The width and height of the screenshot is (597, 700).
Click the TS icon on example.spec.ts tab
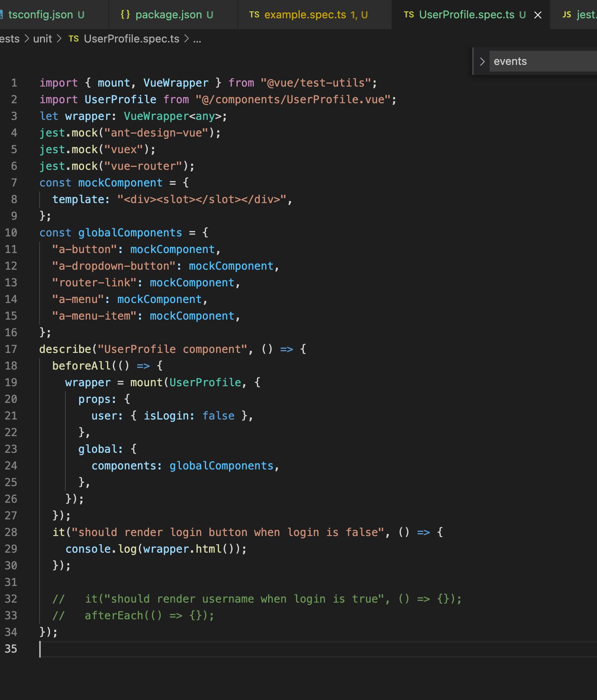tap(254, 15)
